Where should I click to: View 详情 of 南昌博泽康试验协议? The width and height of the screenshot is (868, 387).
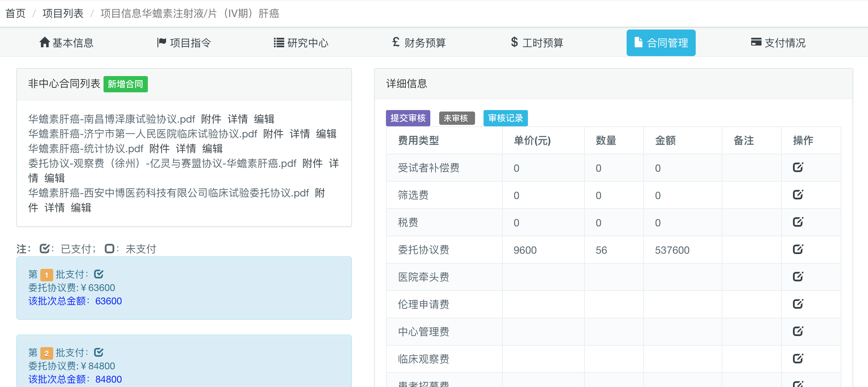(238, 119)
